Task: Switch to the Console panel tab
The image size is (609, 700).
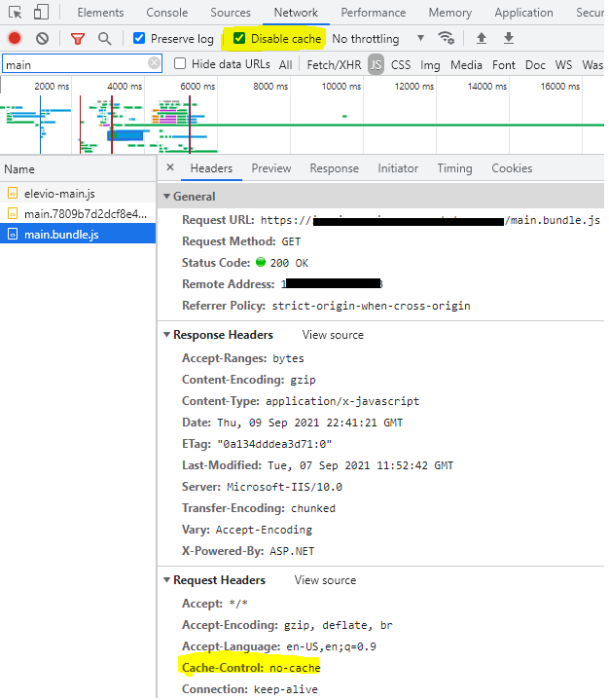Action: [x=167, y=13]
